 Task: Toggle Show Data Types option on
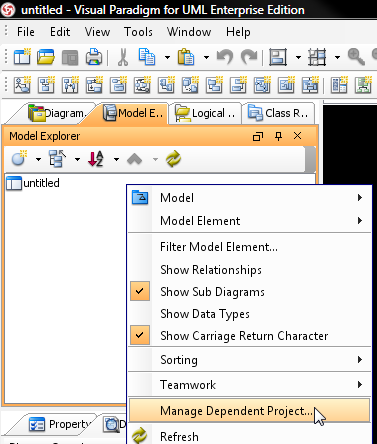(x=250, y=314)
